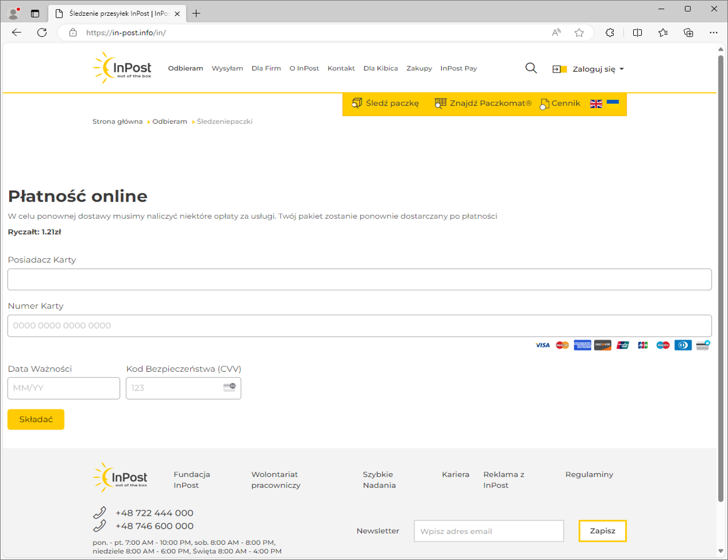The image size is (728, 560).
Task: Open the Edge Settings and more menu
Action: [x=713, y=33]
